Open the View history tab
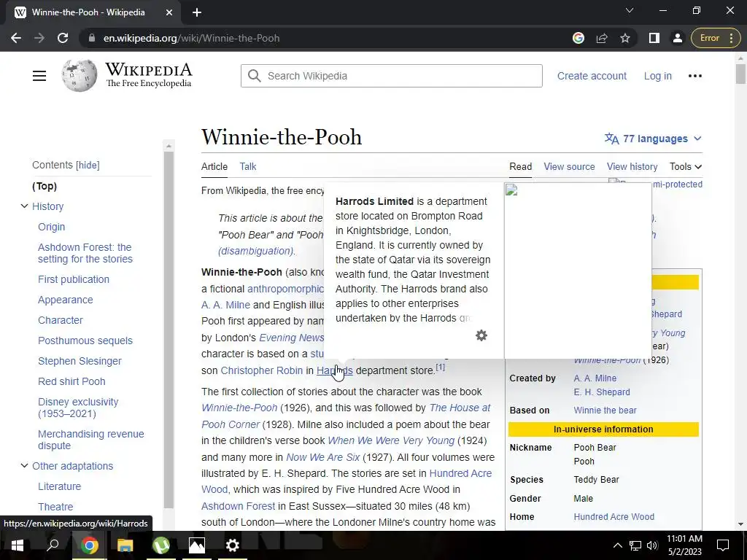Image resolution: width=747 pixels, height=560 pixels. (x=632, y=167)
